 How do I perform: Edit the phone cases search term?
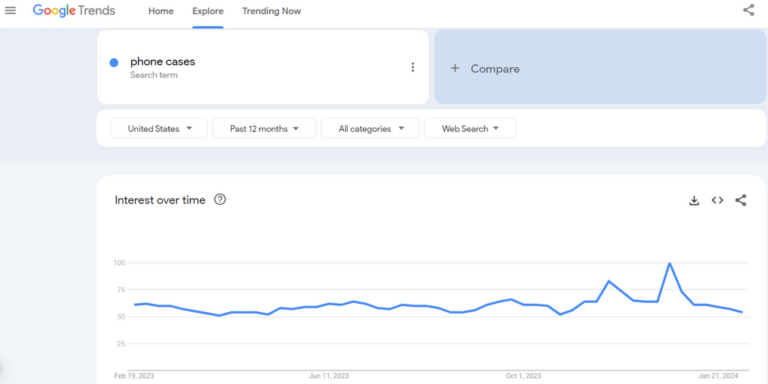163,62
